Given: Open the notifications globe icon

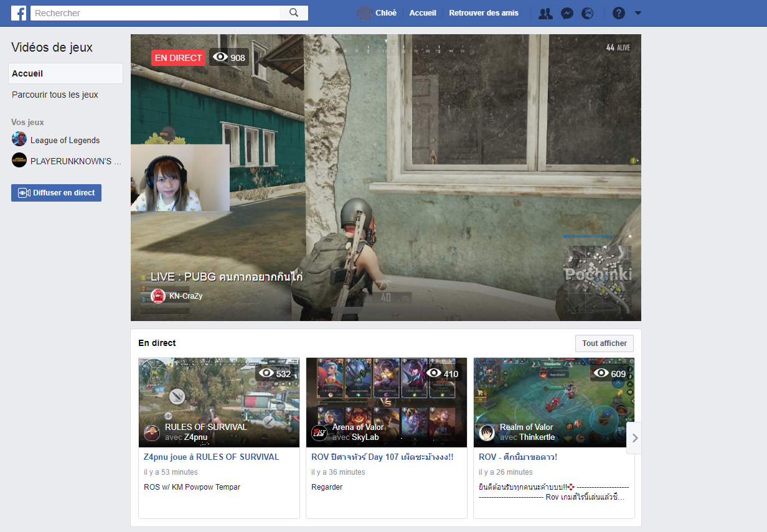Looking at the screenshot, I should point(587,13).
